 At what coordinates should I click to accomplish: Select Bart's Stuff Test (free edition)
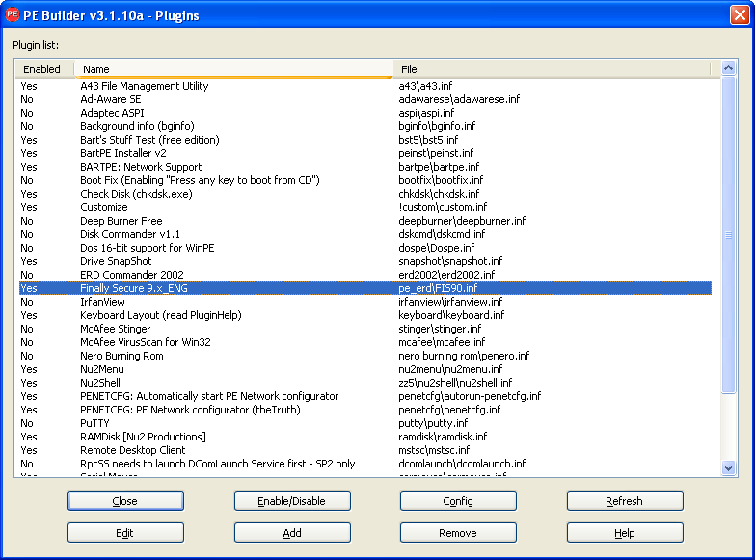(x=365, y=140)
